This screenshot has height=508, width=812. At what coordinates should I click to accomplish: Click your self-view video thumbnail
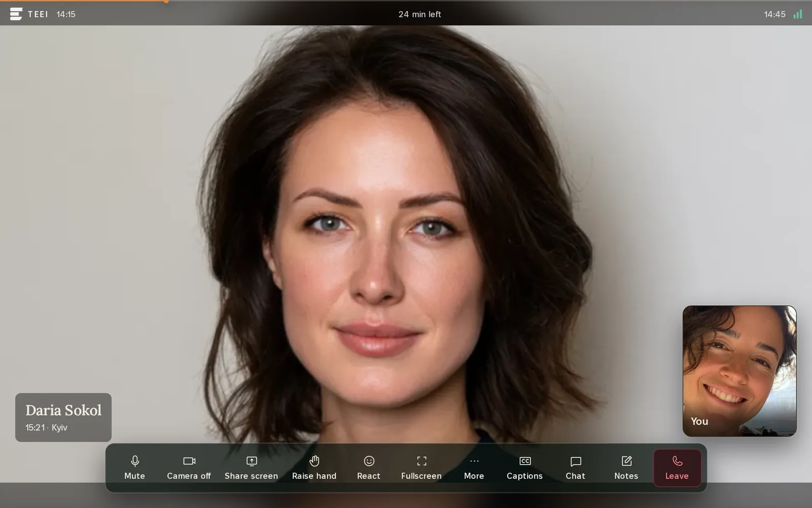coord(739,371)
